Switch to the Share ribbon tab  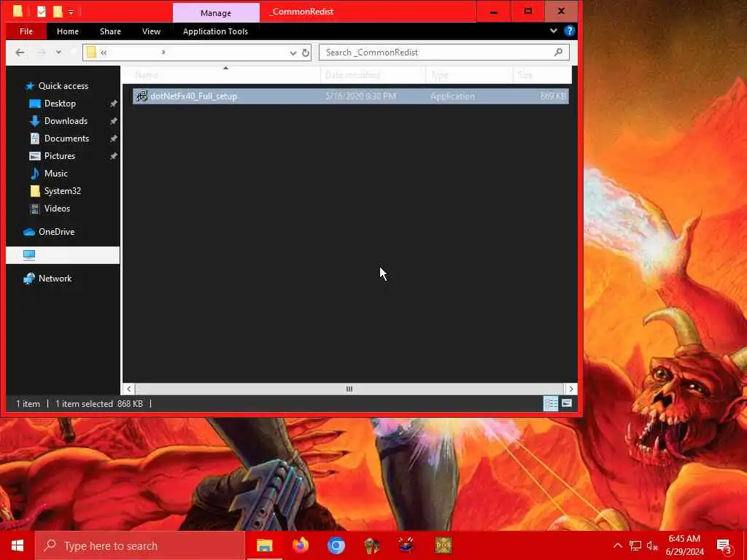click(110, 31)
